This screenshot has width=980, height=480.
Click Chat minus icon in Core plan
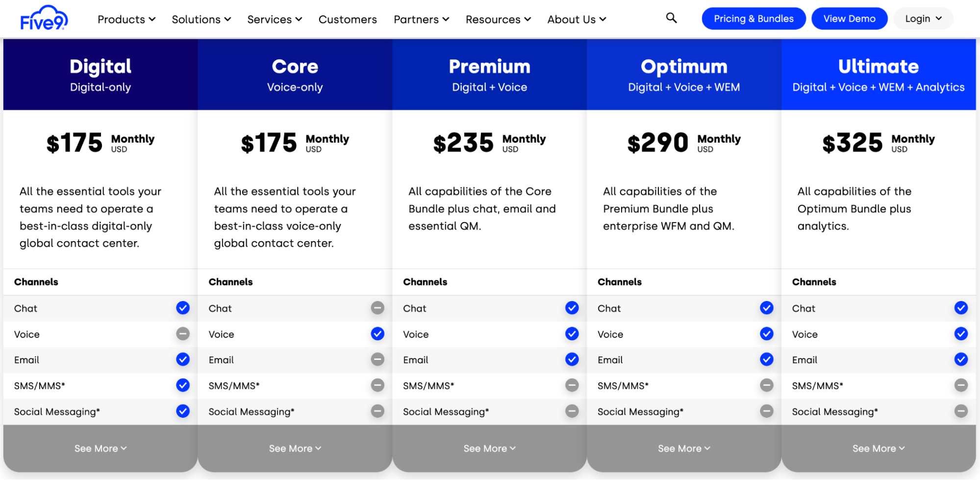tap(377, 308)
